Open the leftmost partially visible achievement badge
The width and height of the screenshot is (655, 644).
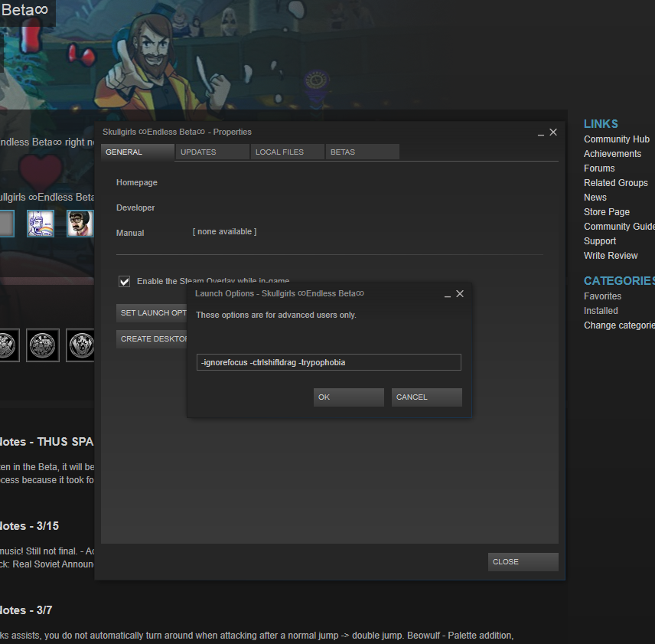point(8,345)
